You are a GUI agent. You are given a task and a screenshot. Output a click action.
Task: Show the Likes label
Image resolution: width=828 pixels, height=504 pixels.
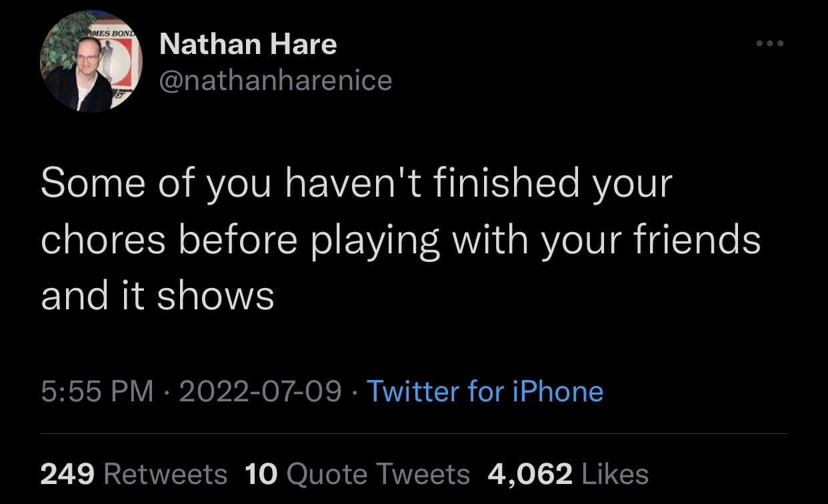click(615, 474)
